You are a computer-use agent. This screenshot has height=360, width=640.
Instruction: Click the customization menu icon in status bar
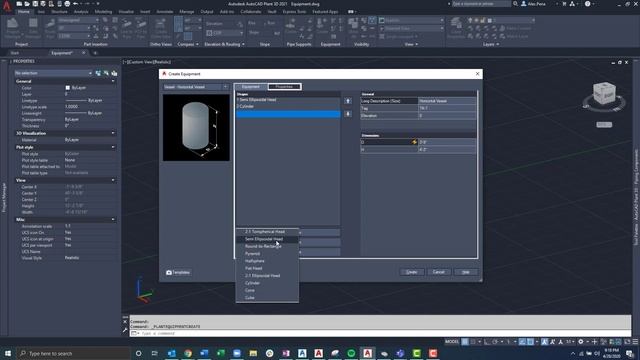click(636, 342)
